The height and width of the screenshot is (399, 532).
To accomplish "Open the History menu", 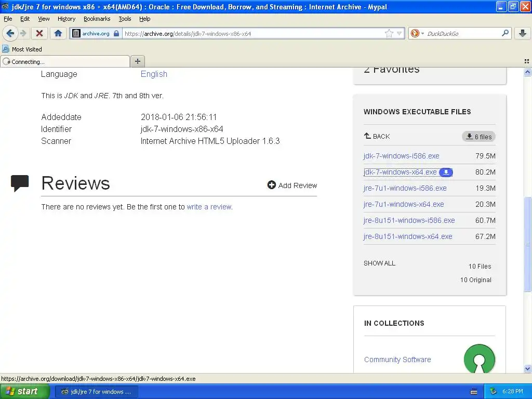I will [x=66, y=19].
